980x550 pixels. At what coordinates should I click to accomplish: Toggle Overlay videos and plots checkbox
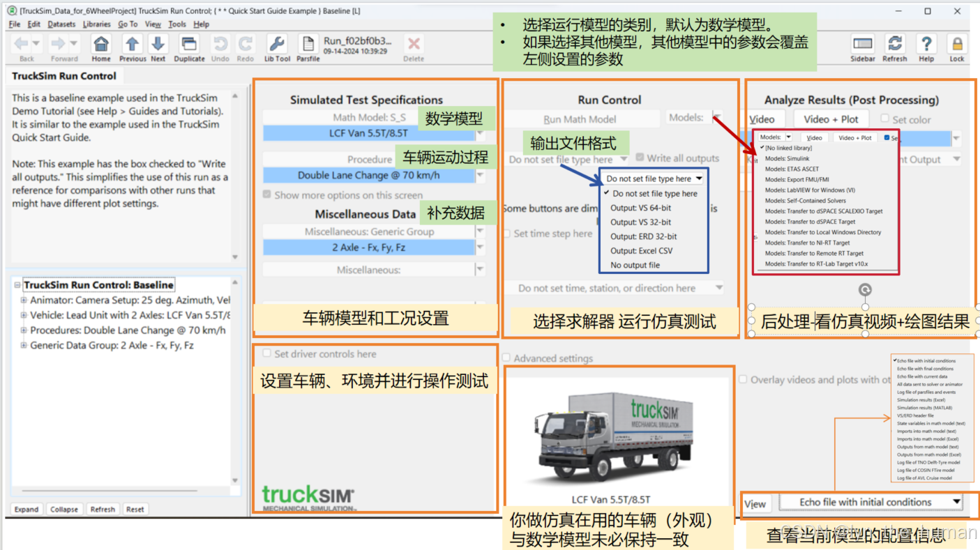[743, 379]
